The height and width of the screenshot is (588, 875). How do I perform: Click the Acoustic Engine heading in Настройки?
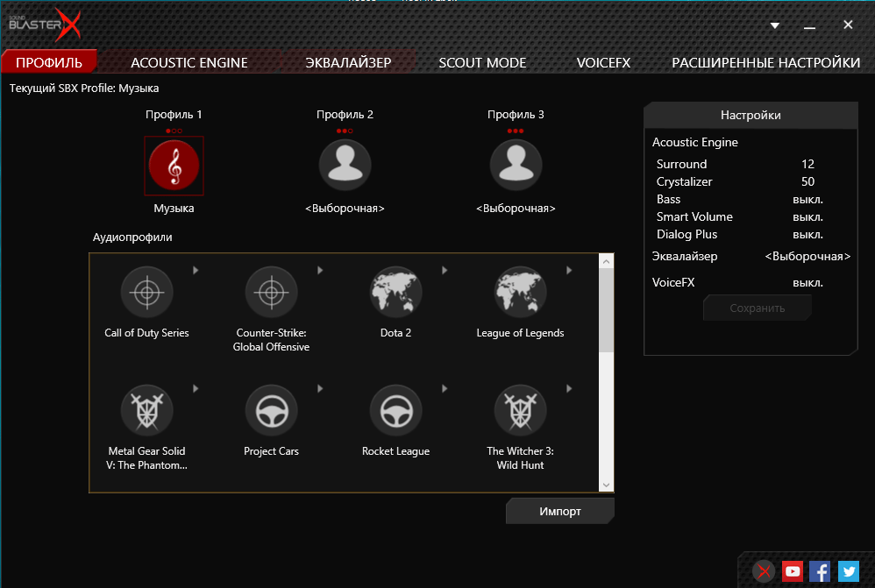click(x=694, y=142)
